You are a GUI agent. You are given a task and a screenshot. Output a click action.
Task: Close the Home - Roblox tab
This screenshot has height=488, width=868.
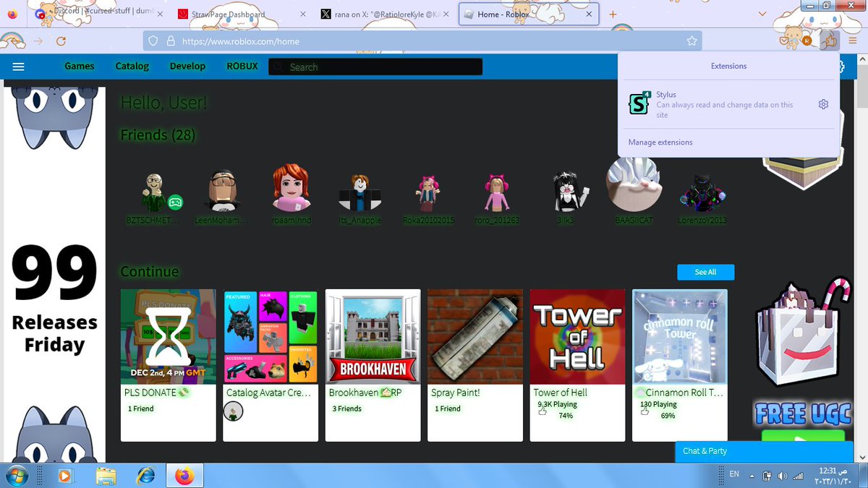[x=589, y=14]
